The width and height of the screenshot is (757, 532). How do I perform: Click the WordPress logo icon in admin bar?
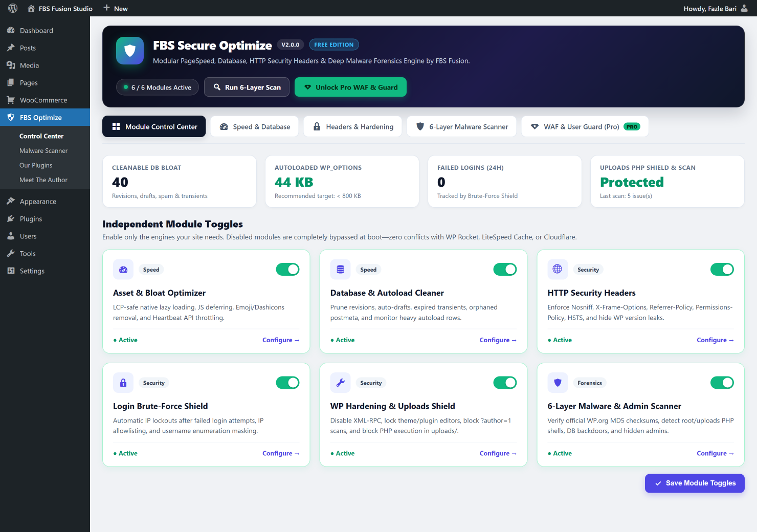[x=13, y=8]
